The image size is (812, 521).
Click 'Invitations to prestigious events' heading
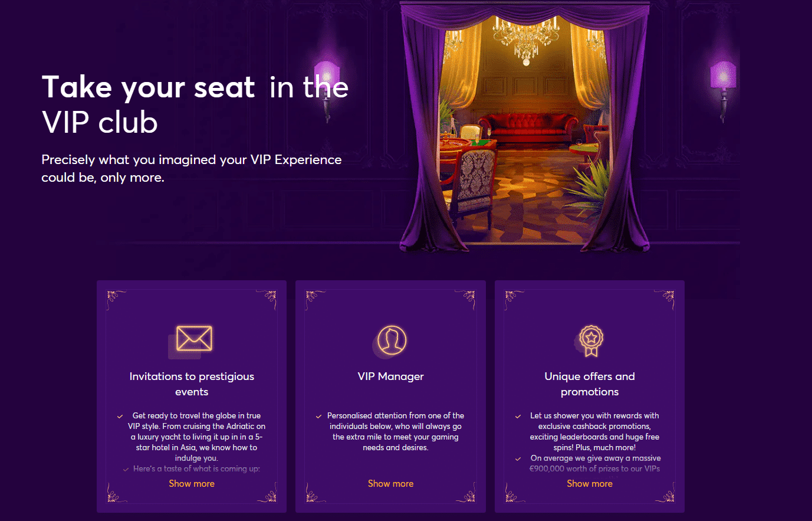tap(192, 384)
